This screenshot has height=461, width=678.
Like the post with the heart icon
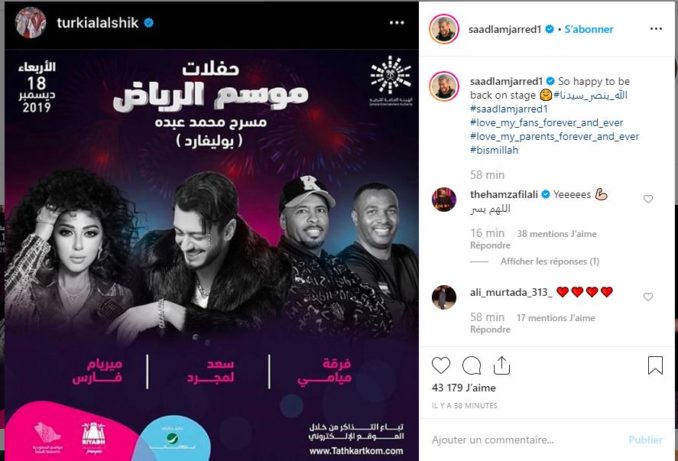[x=441, y=366]
